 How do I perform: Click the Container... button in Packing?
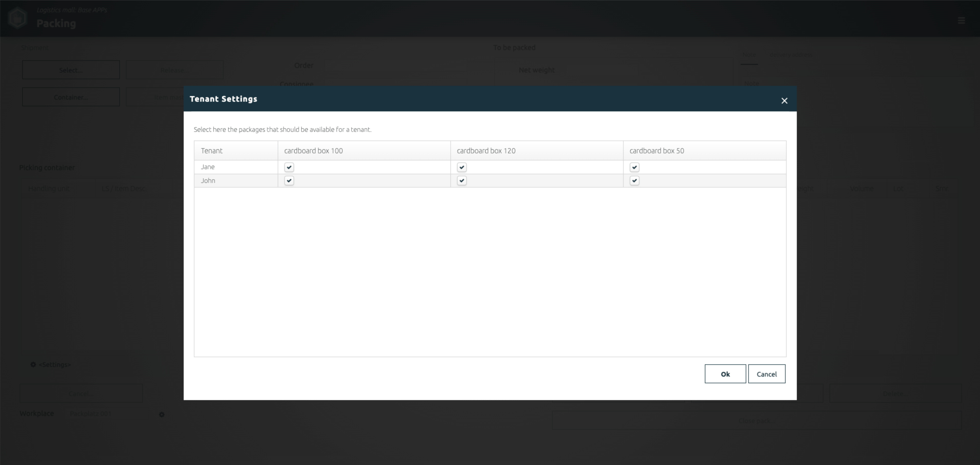(x=71, y=97)
